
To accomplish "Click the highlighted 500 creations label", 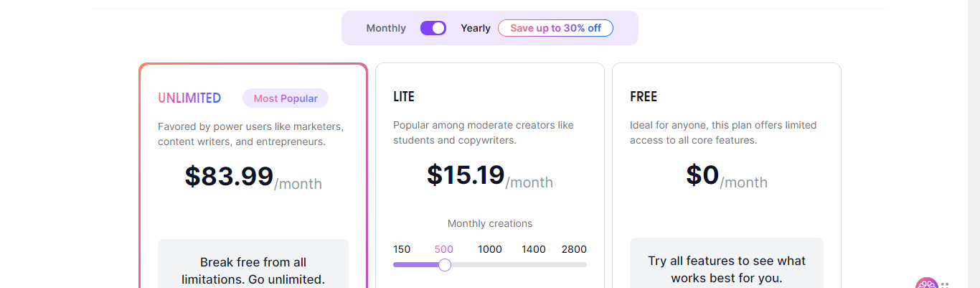I will click(444, 249).
